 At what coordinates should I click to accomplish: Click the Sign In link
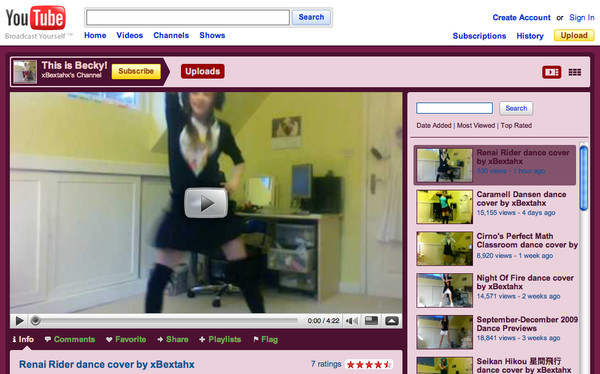582,18
